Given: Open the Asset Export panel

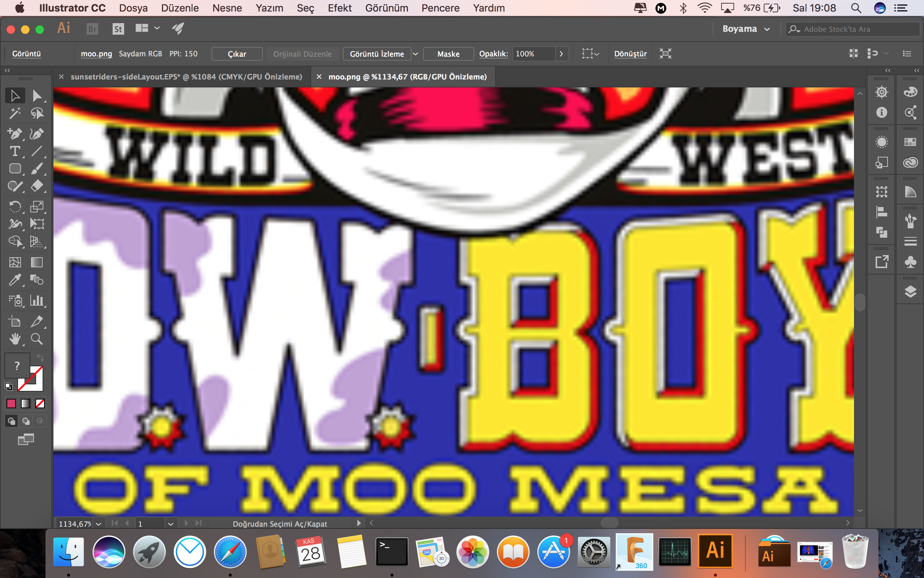Looking at the screenshot, I should [x=881, y=262].
